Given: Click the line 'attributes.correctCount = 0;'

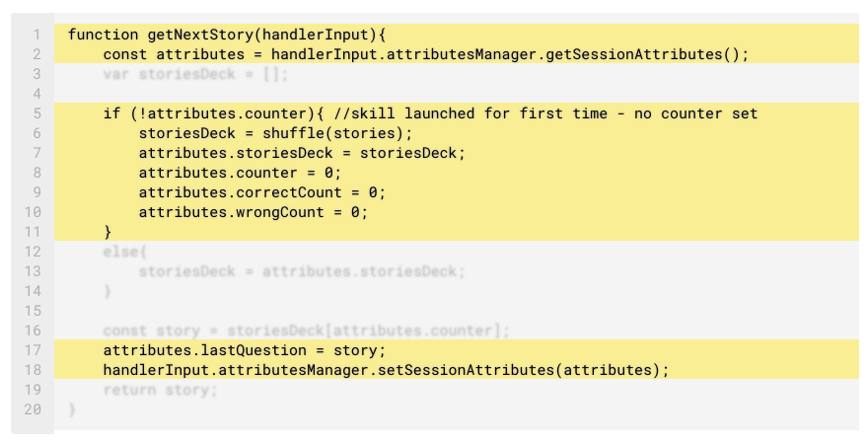Looking at the screenshot, I should click(261, 192).
